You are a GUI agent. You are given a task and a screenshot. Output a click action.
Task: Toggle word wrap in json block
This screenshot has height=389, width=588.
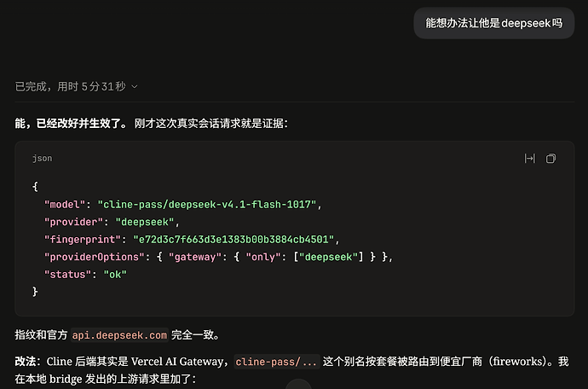(x=529, y=159)
